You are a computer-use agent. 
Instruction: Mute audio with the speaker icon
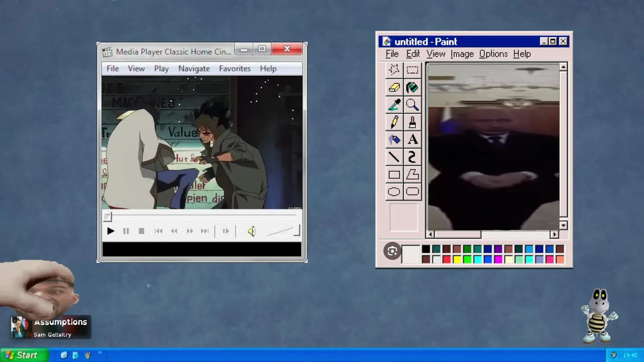click(252, 231)
